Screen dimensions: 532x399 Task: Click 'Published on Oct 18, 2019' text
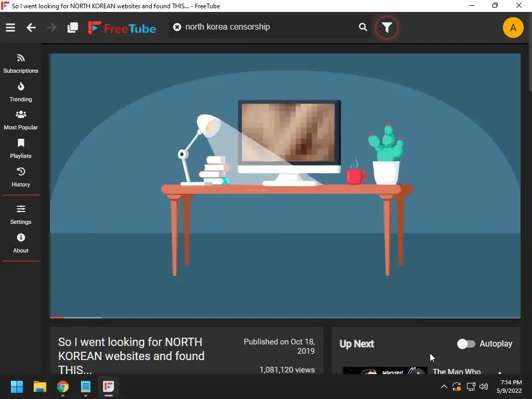pos(279,347)
